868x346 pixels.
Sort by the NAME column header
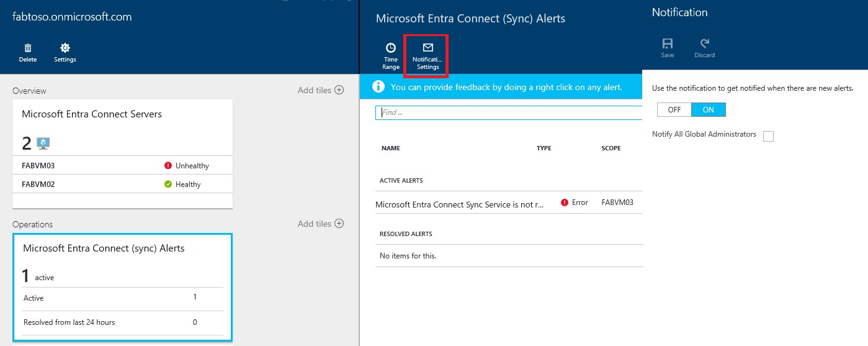[x=391, y=148]
